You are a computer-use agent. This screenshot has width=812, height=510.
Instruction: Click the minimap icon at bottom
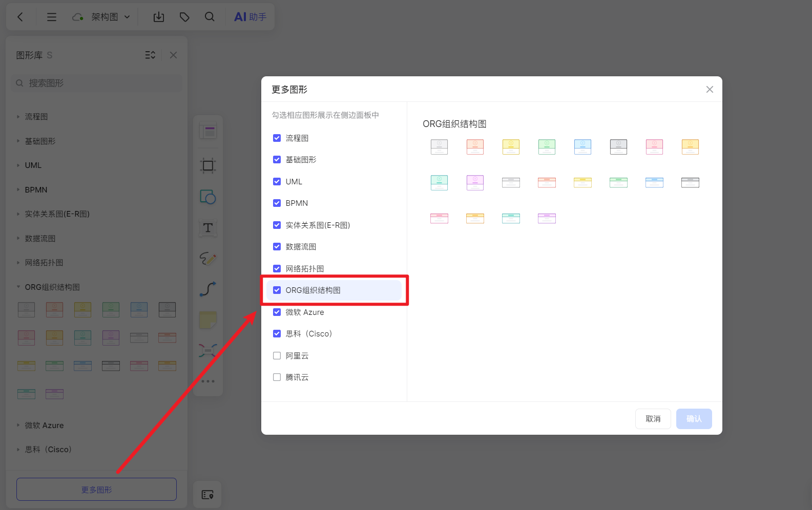click(x=207, y=495)
